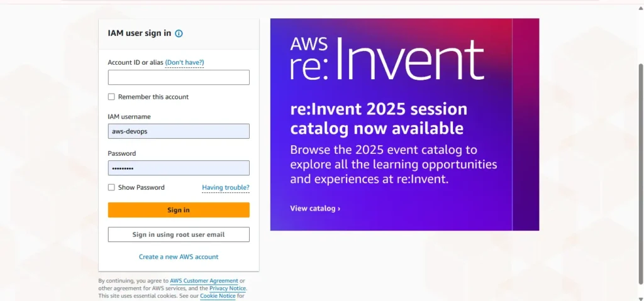Open the Privacy Notice link

coord(228,288)
